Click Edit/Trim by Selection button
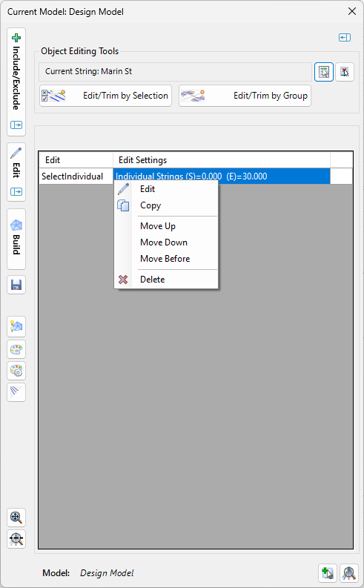Viewport: 364px width, 588px height. click(106, 96)
